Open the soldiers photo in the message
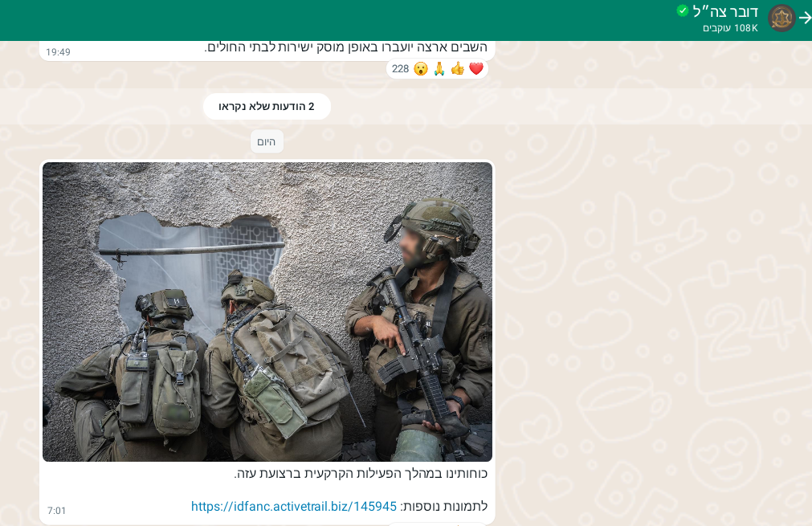The image size is (812, 526). click(267, 312)
